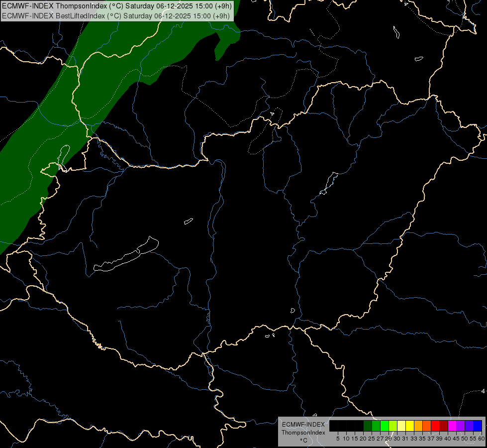Click the legend scale value 45
Viewport: 487px width, 448px height.
[x=456, y=439]
